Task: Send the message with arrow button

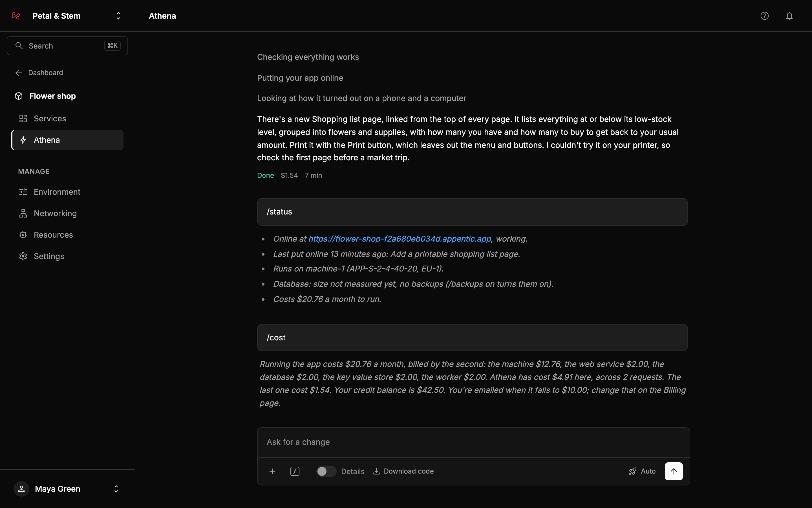Action: [673, 471]
